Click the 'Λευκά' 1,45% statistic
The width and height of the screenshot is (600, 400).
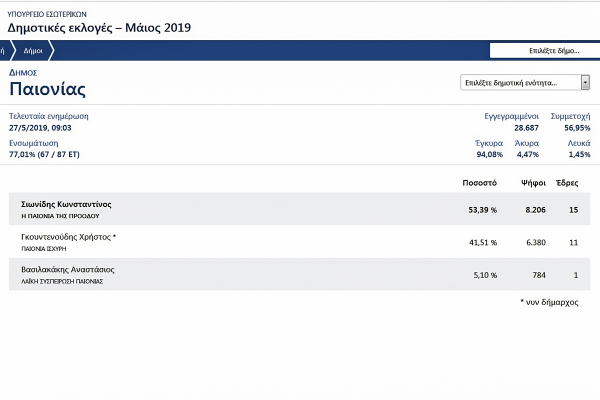point(578,155)
